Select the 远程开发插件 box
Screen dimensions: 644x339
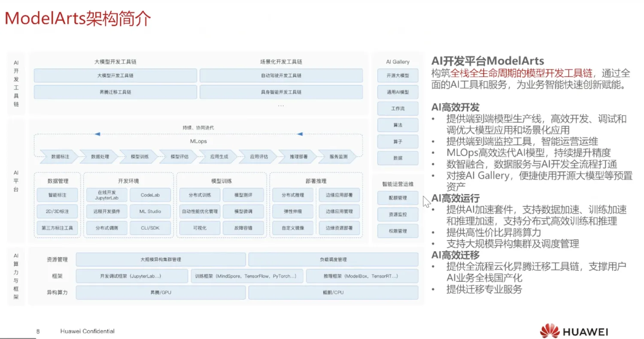[x=107, y=211]
